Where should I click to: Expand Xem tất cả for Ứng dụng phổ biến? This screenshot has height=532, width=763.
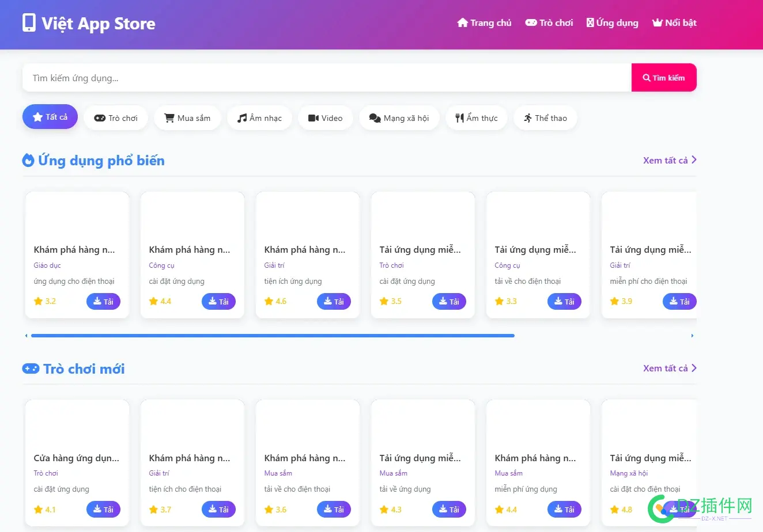(670, 160)
